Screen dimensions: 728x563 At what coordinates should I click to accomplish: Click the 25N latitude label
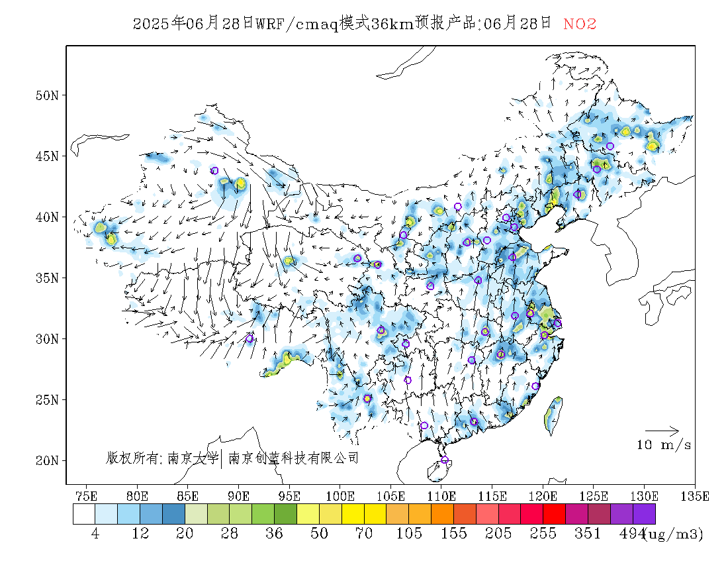pos(47,399)
